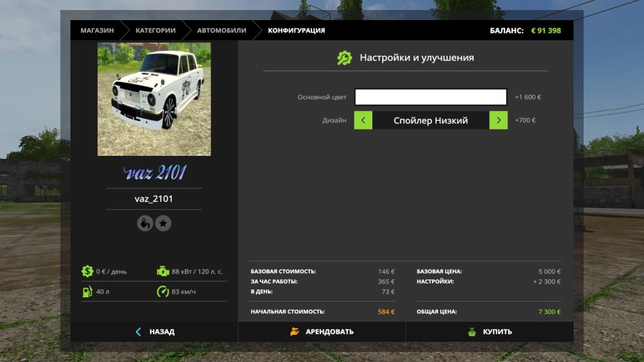This screenshot has width=644, height=362.
Task: Open the КАТЕГОРИИ breadcrumb
Action: pyautogui.click(x=154, y=30)
